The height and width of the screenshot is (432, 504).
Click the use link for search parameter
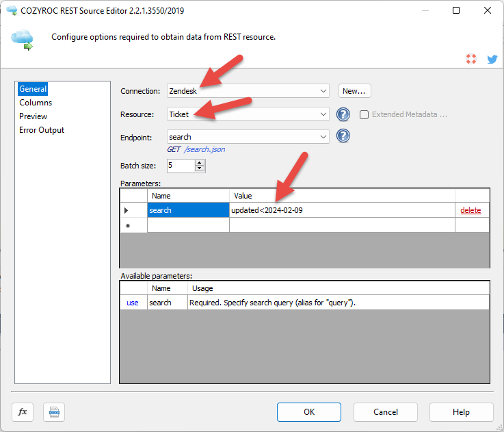click(x=133, y=303)
